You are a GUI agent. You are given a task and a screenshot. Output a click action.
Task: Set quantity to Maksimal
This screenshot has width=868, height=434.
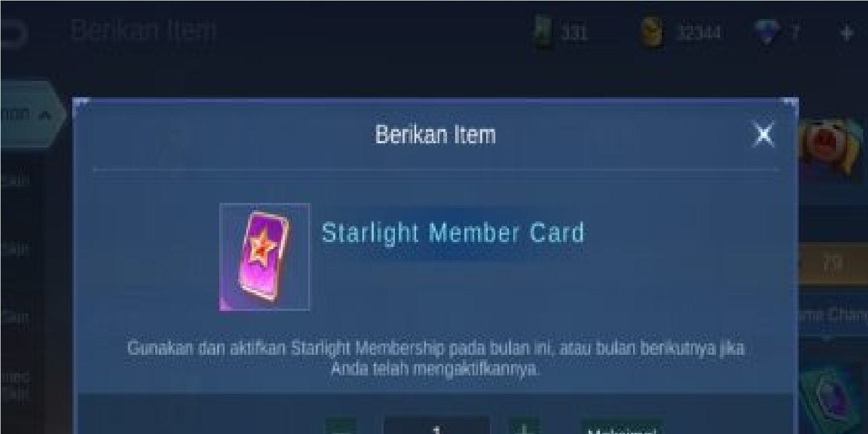622,427
